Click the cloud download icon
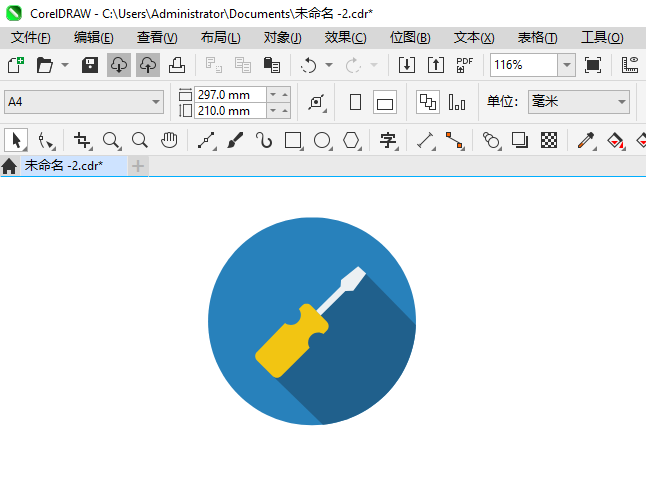The image size is (646, 503). [119, 65]
